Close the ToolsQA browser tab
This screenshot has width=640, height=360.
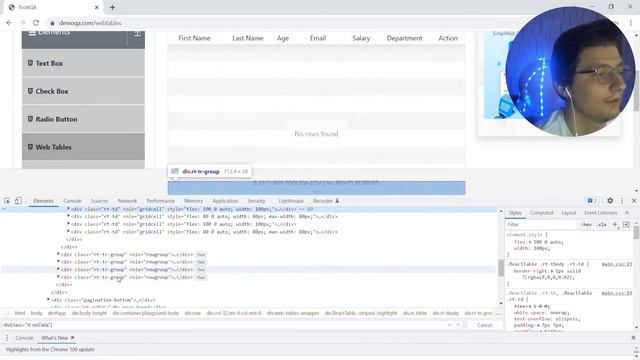click(x=97, y=7)
